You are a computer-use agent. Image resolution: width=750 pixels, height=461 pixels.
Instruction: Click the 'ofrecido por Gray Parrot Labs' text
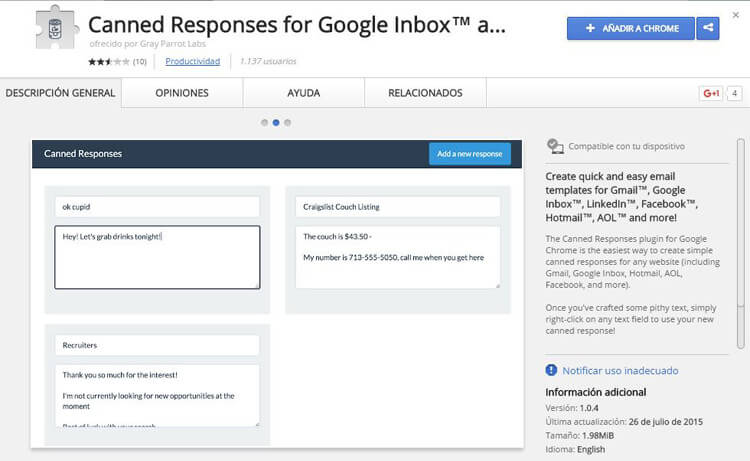tap(147, 44)
